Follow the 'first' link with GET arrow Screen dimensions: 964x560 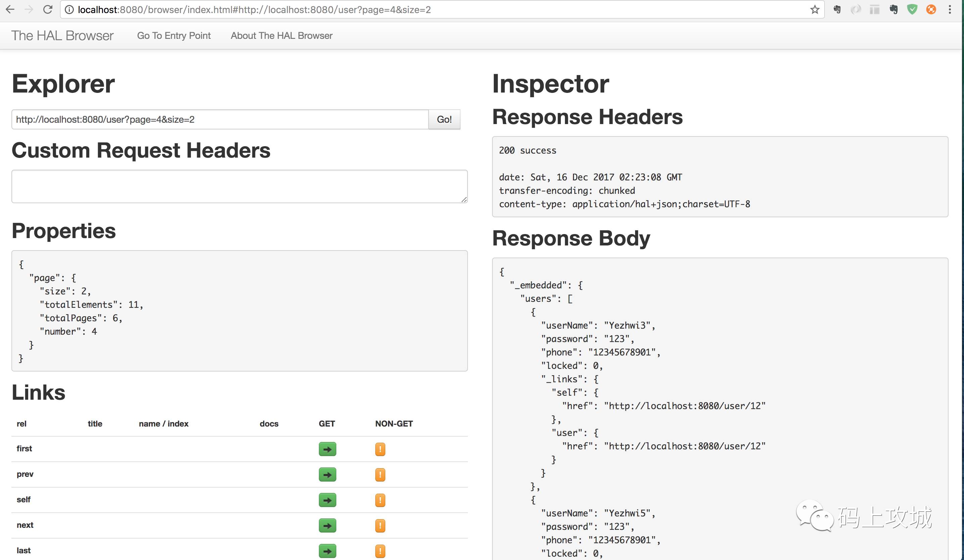pos(327,449)
